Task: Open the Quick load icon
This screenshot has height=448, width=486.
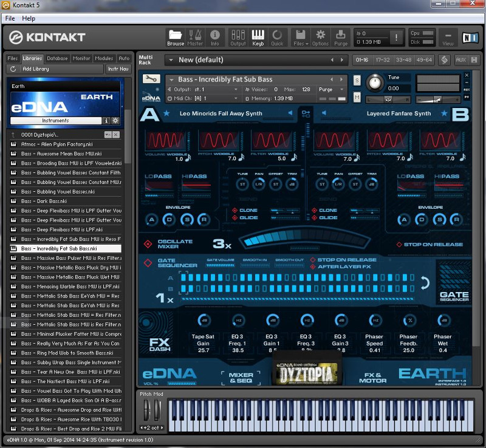Action: [x=277, y=38]
